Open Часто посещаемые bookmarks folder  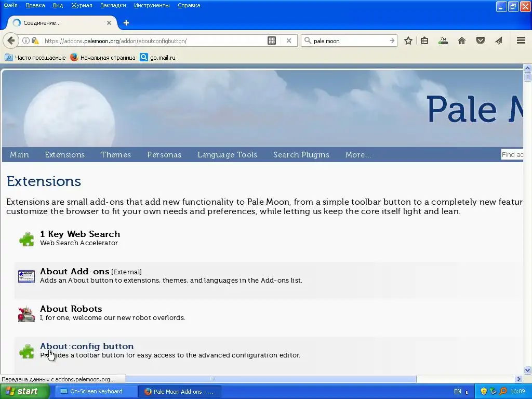(x=35, y=58)
